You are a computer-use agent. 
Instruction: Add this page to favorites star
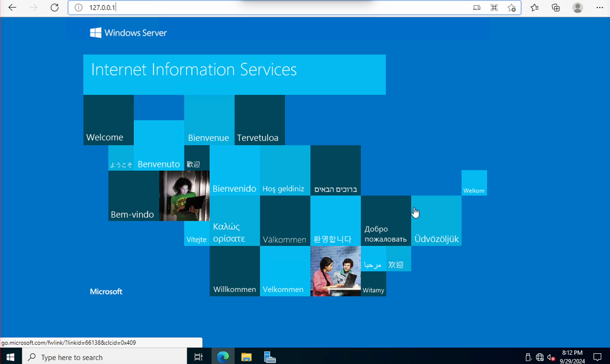[512, 8]
